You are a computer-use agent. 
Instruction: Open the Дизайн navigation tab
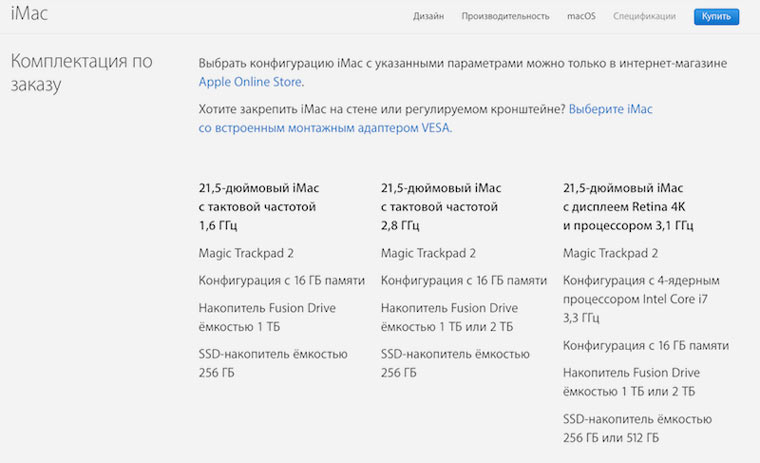pos(427,16)
